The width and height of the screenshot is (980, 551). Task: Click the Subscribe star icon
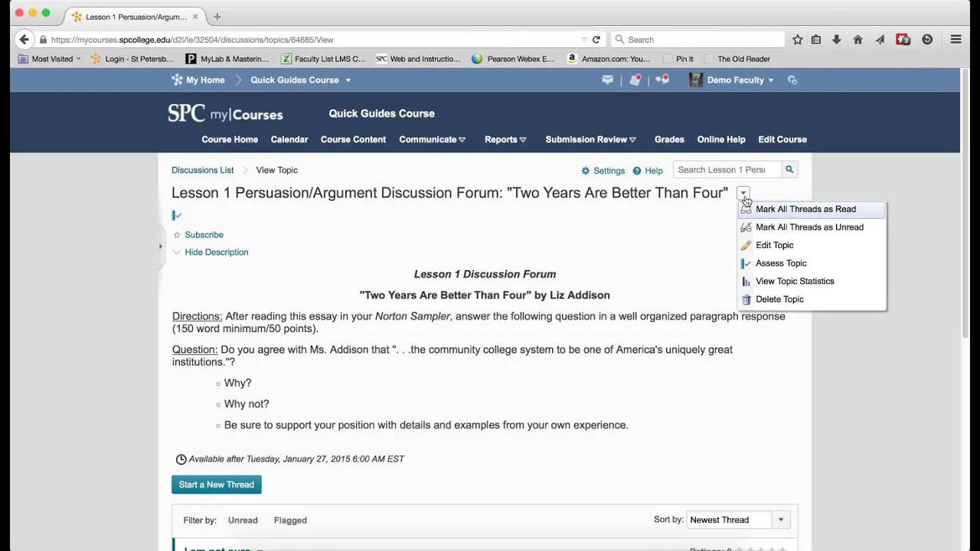pyautogui.click(x=177, y=235)
